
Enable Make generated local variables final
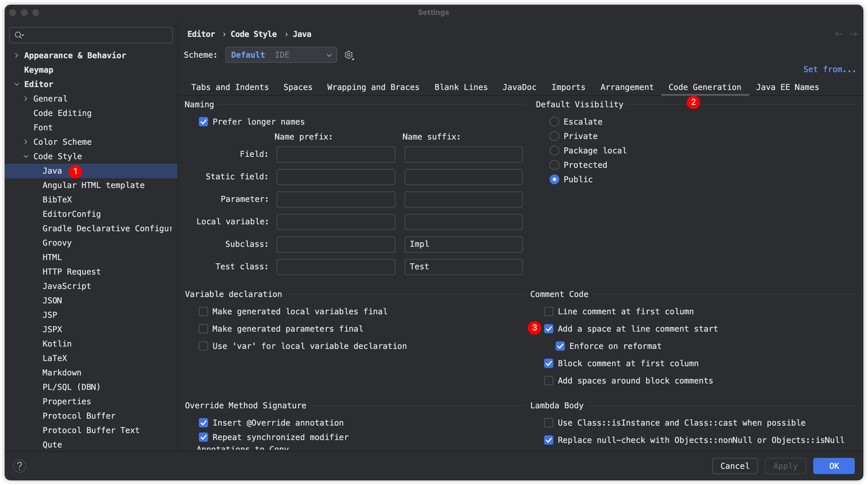[203, 311]
